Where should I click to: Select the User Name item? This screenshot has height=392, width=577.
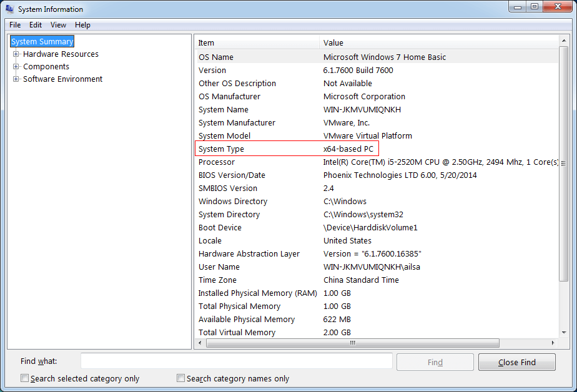[x=219, y=267]
